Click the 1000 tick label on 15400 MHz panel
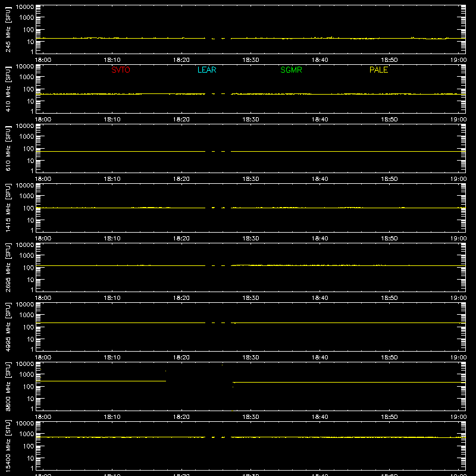Screen dimensions: 476x476 point(27,434)
